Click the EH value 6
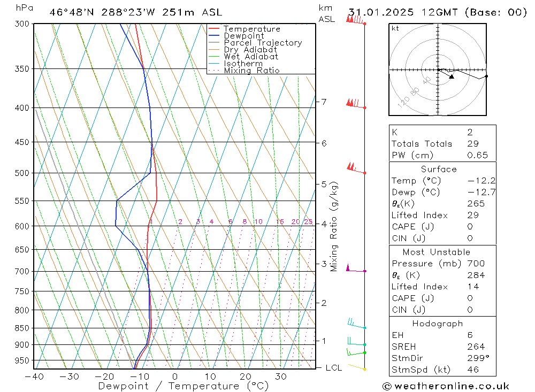This screenshot has height=392, width=535. point(470,335)
